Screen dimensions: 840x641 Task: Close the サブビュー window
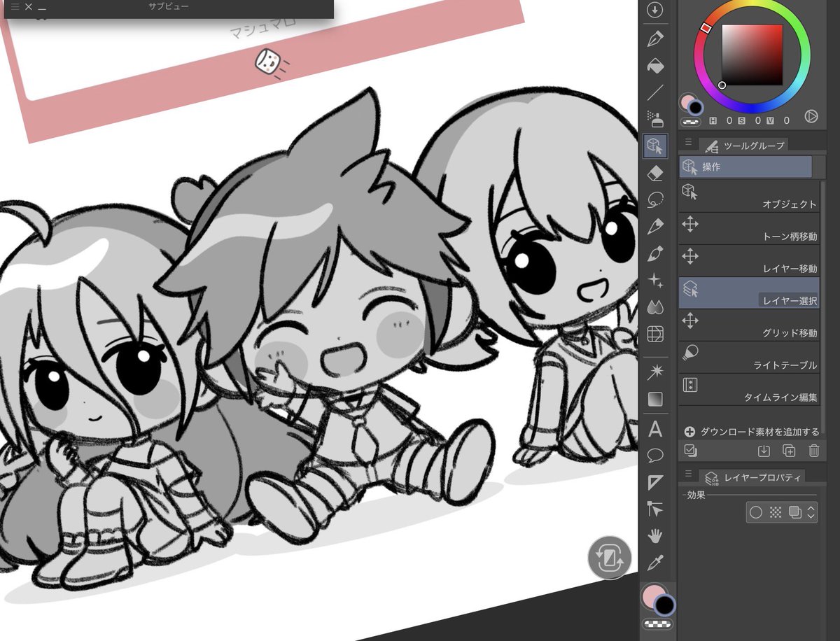[x=28, y=6]
